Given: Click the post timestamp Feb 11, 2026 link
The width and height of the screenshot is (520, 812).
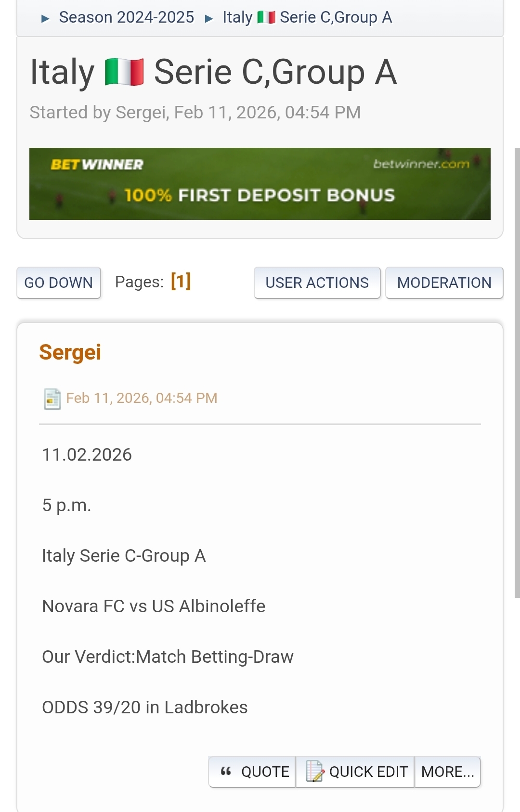Looking at the screenshot, I should pyautogui.click(x=142, y=398).
